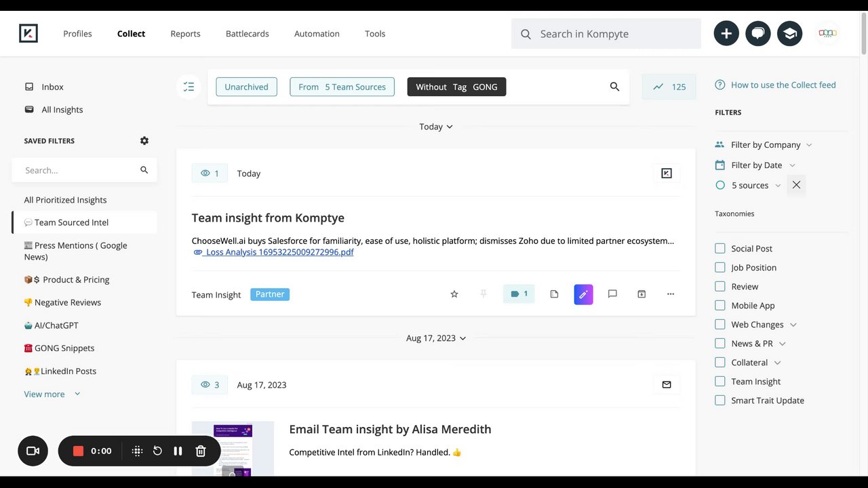The image size is (868, 488).
Task: Check the Social Post taxonomy
Action: tap(720, 249)
